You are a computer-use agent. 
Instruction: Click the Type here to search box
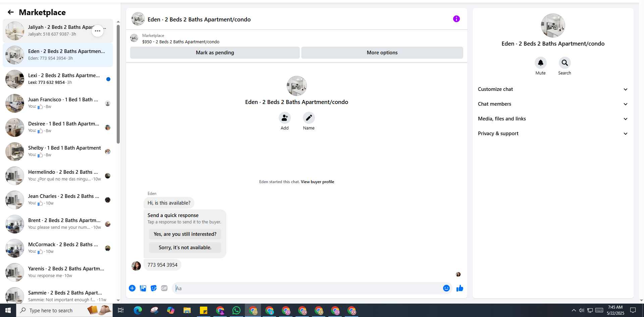64,310
